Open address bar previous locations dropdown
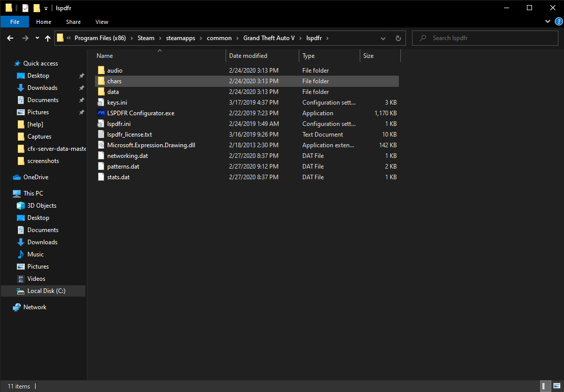Screen dimensions: 564x392 tap(383, 38)
